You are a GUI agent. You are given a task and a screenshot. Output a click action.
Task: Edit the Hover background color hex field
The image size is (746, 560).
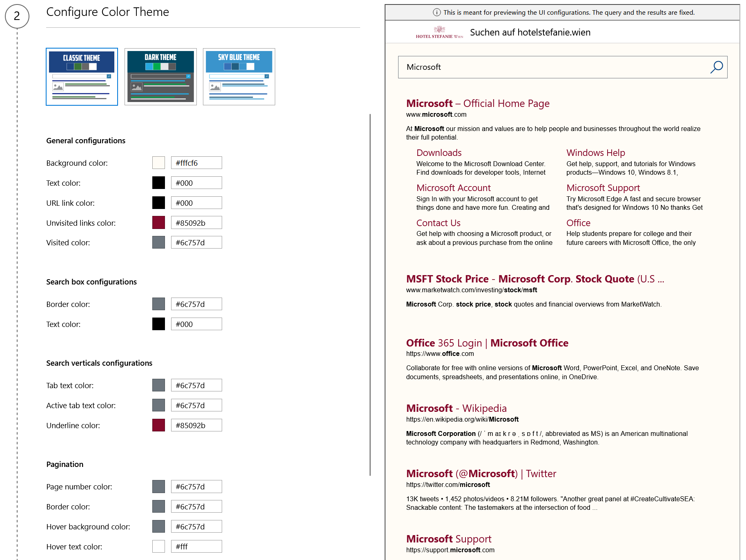coord(196,527)
